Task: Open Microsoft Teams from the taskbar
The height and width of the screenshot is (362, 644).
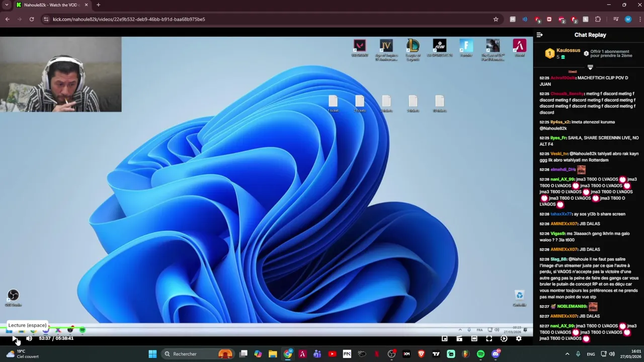Action: pos(317,354)
